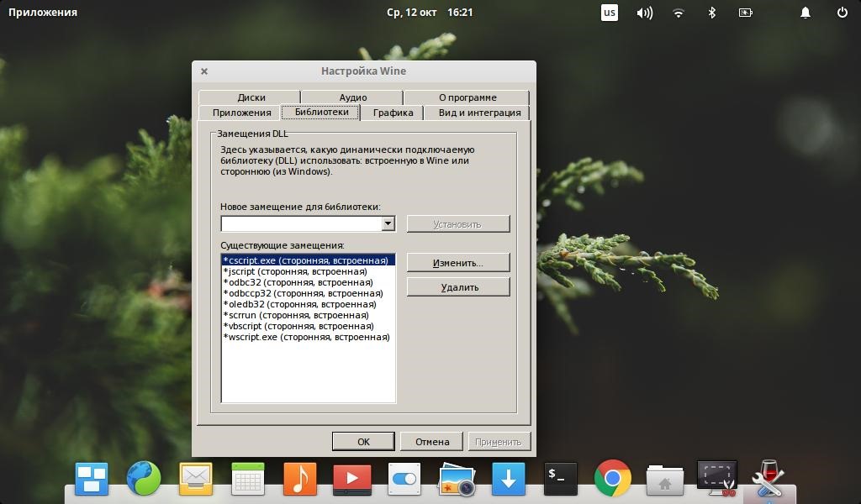Select the *wscript.exe override entry

pyautogui.click(x=308, y=337)
